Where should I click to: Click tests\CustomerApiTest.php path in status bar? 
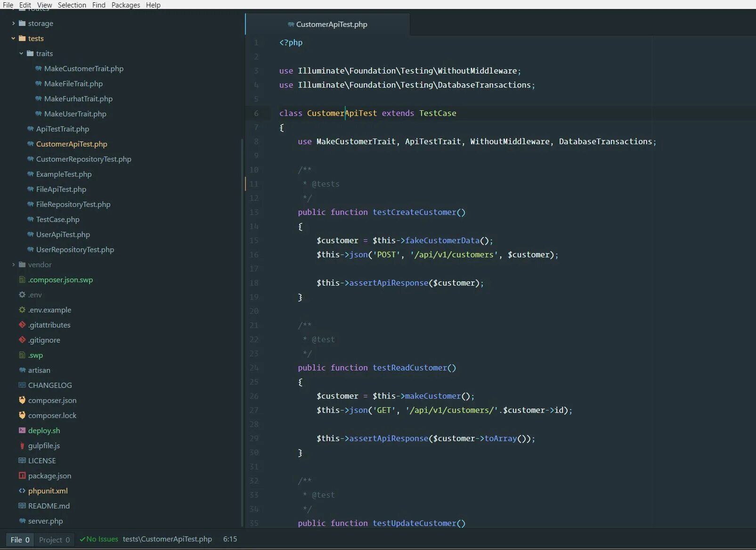coord(167,539)
